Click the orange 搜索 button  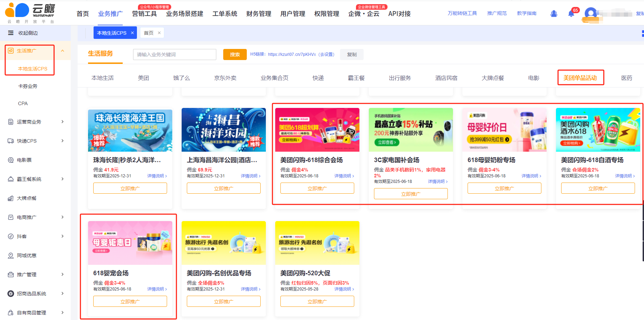pyautogui.click(x=235, y=54)
